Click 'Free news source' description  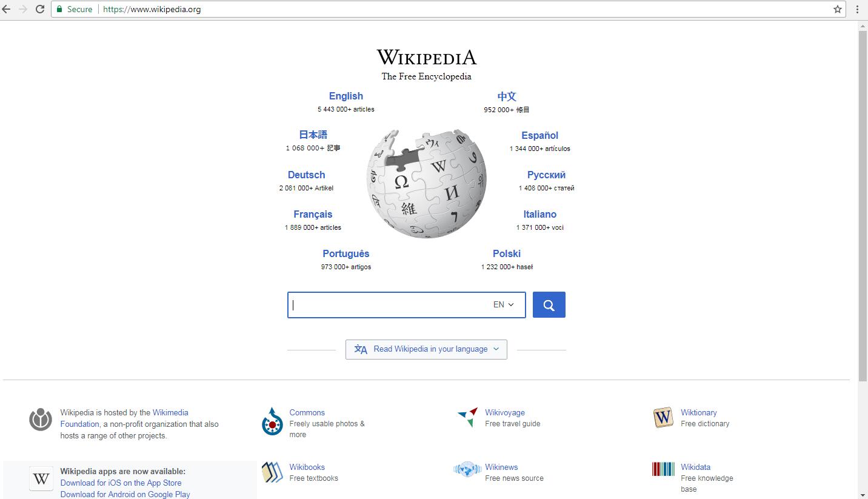click(515, 478)
